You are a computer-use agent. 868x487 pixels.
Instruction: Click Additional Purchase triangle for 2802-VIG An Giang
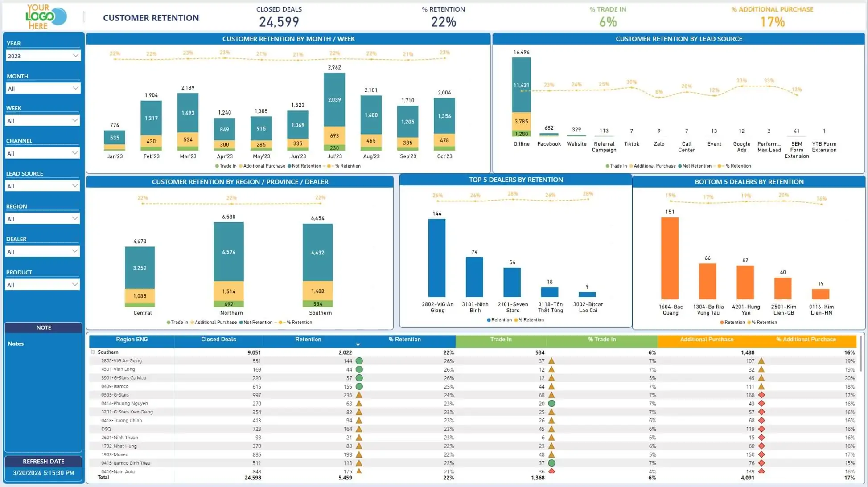click(x=761, y=361)
